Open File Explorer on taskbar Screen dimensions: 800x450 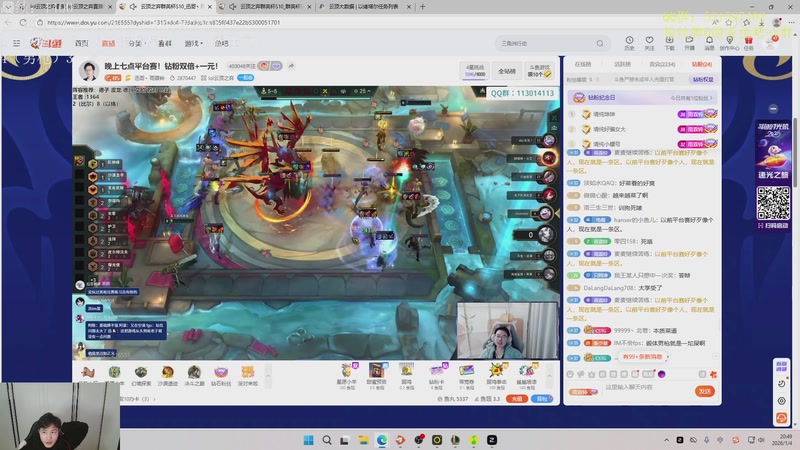point(363,440)
